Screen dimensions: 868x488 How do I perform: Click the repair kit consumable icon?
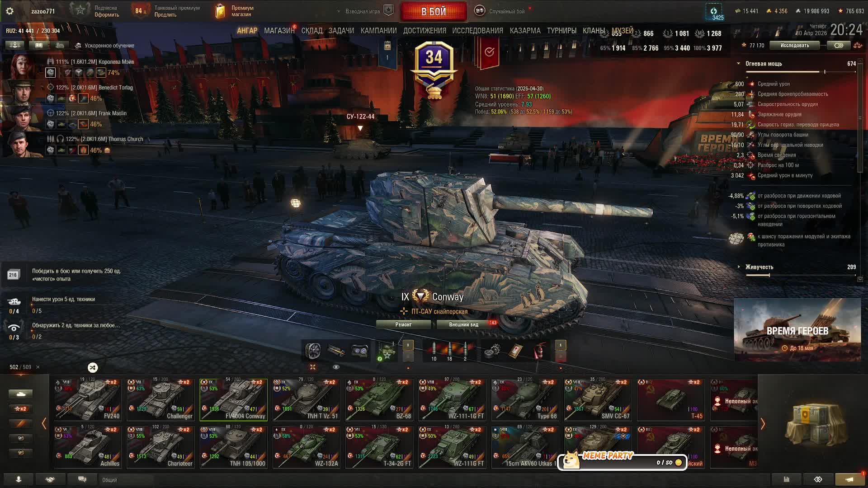click(492, 351)
